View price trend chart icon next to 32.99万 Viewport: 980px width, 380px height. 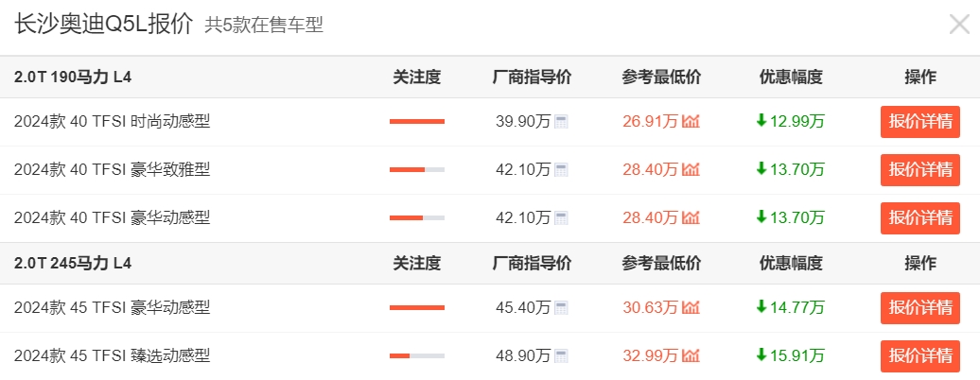point(691,355)
